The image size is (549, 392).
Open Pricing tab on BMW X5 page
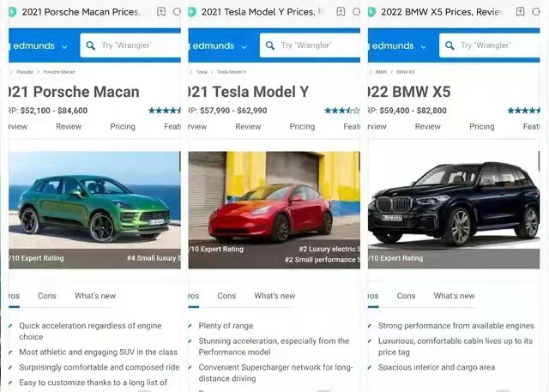[x=482, y=126]
